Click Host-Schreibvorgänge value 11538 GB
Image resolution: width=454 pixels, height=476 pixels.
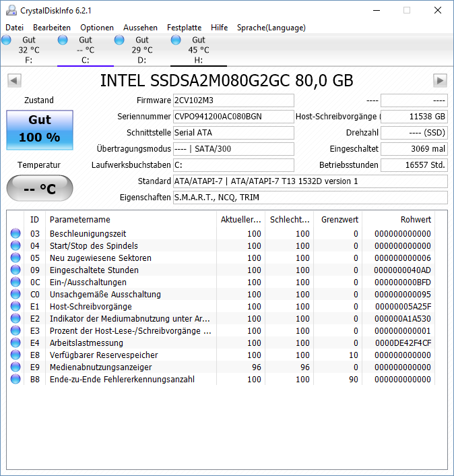[x=414, y=117]
